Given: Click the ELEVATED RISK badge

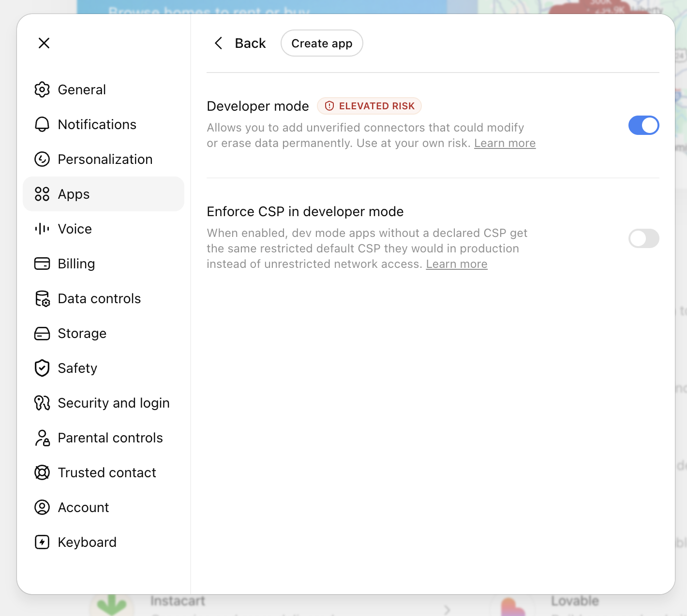Looking at the screenshot, I should click(369, 106).
